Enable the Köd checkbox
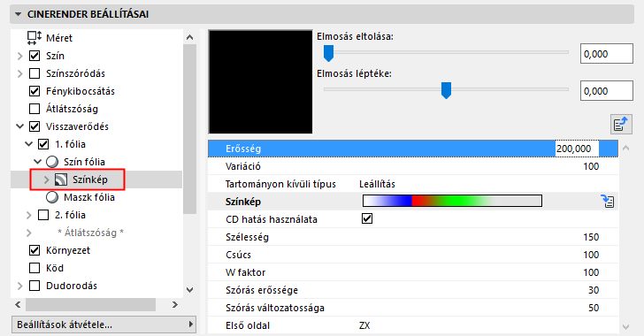 click(x=34, y=268)
